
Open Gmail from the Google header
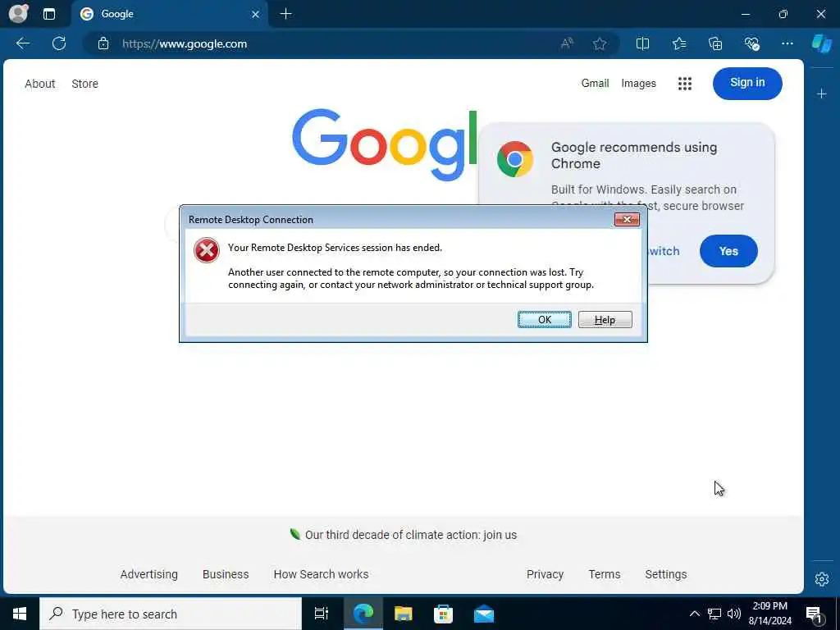(x=596, y=83)
